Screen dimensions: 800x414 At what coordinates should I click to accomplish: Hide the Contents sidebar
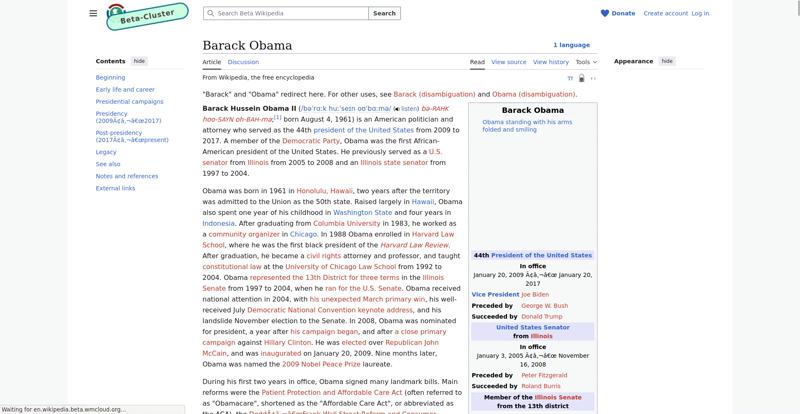[x=139, y=61]
